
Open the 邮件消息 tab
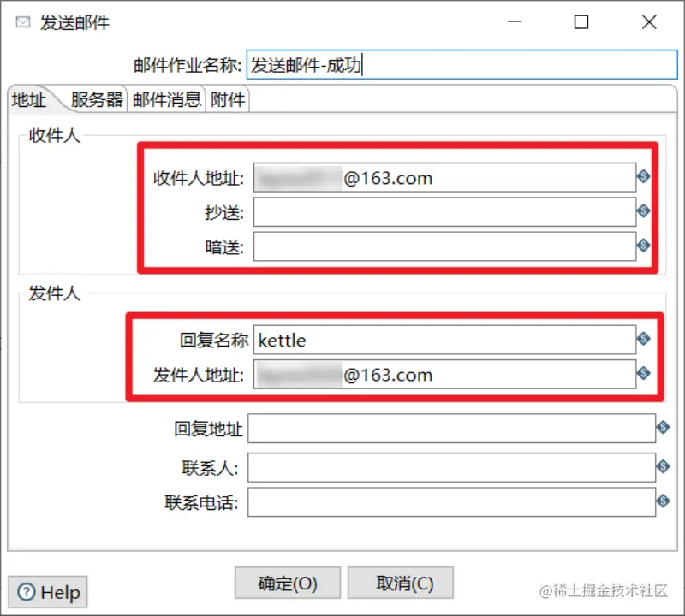(x=166, y=99)
